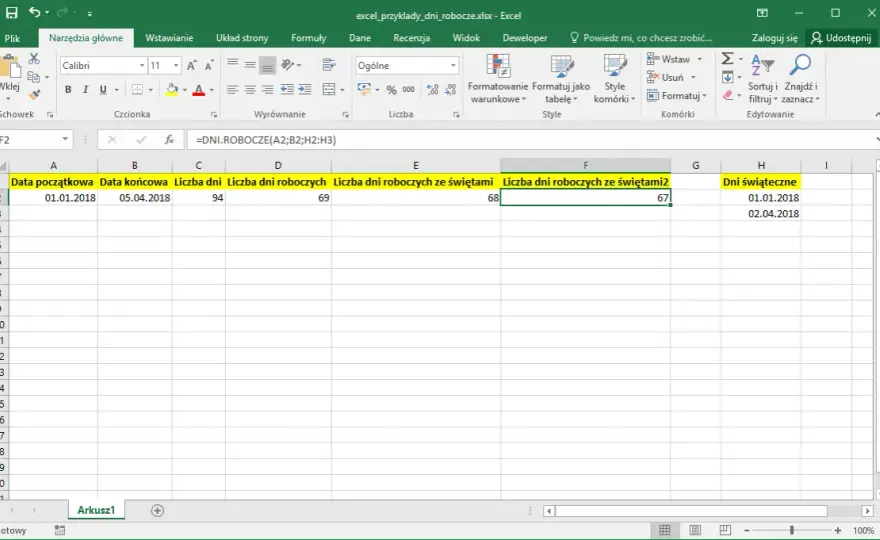Apply thousands separator 000 style

pos(409,89)
